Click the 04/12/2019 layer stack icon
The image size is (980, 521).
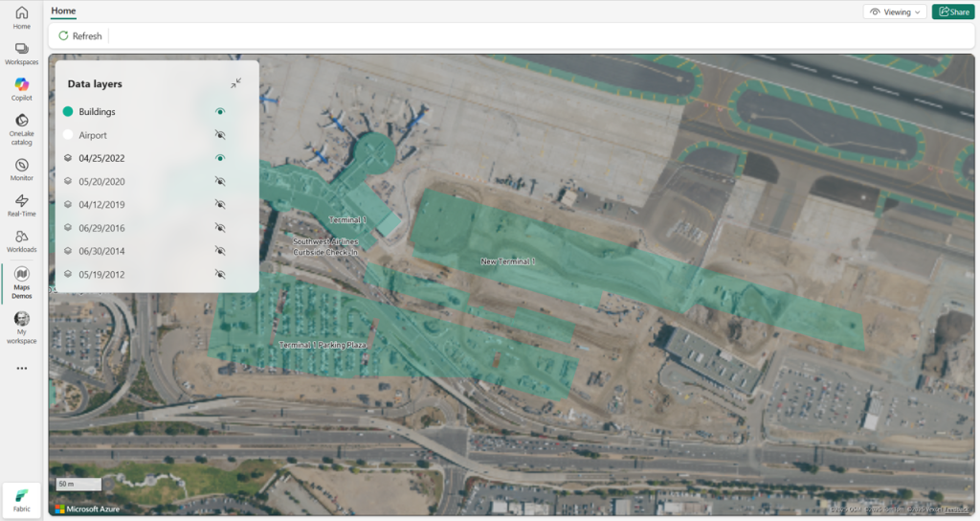pos(68,205)
